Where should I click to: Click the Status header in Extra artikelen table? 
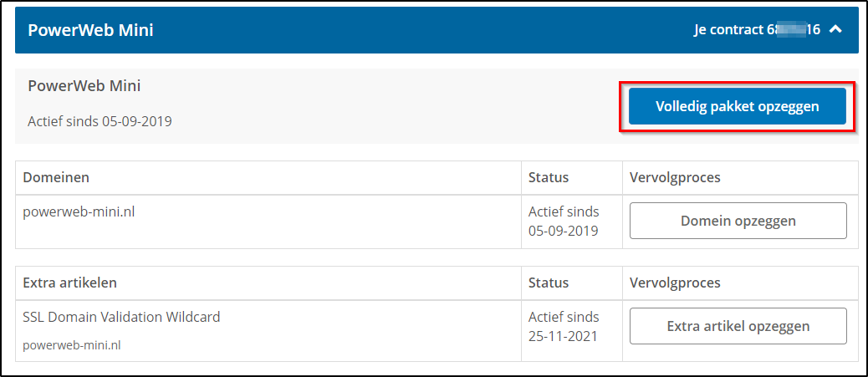pyautogui.click(x=549, y=283)
